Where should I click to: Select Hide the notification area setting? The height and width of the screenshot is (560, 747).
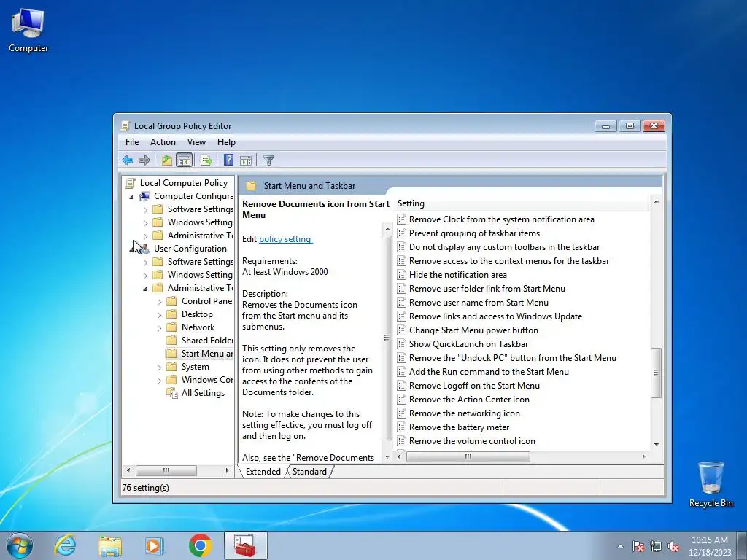[x=458, y=275]
